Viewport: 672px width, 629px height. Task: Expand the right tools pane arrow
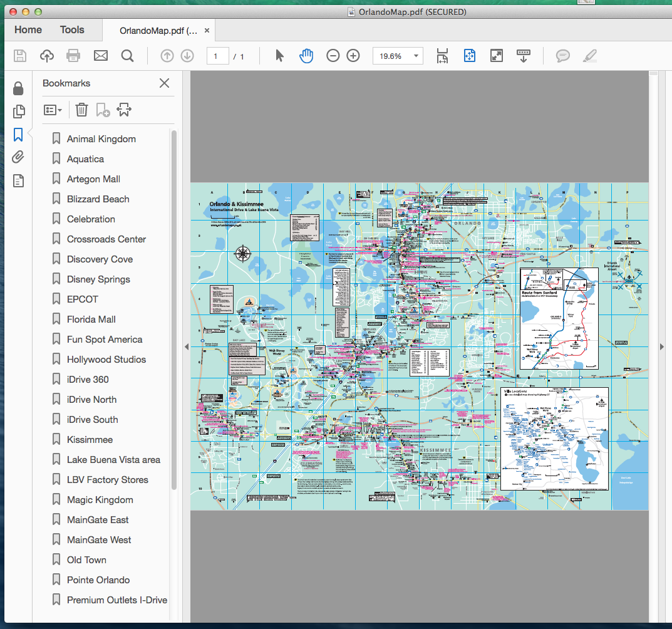662,346
